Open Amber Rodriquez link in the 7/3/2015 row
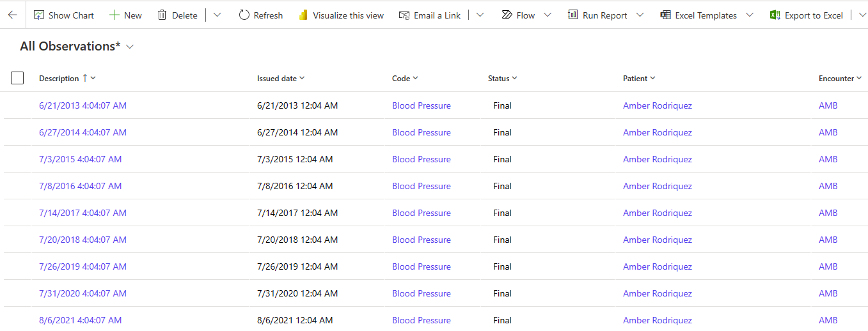This screenshot has width=868, height=331. 658,159
